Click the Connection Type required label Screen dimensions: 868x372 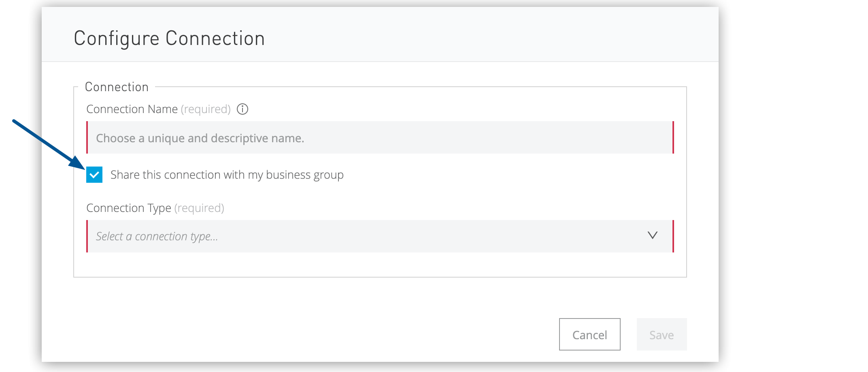(x=155, y=207)
